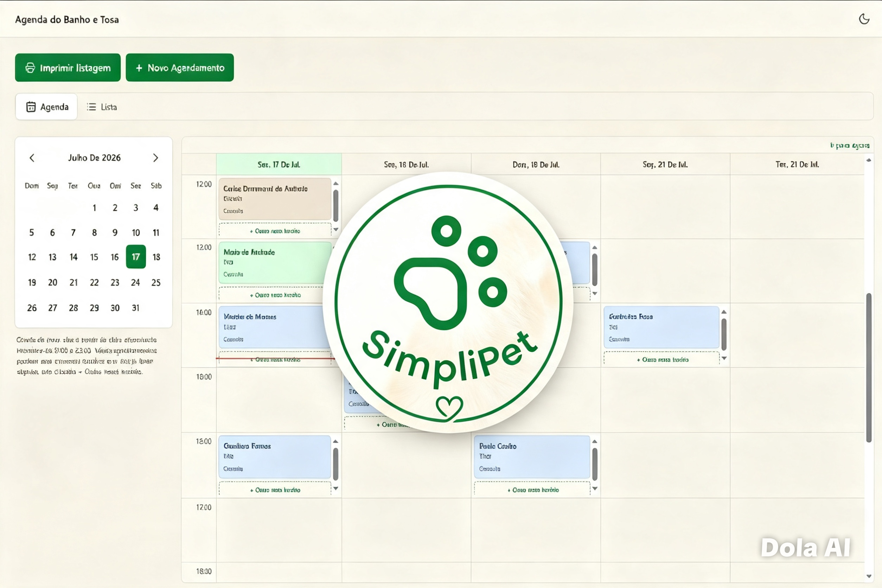The width and height of the screenshot is (882, 588).
Task: Open the Guelliero Farnes appointment card
Action: [x=275, y=457]
